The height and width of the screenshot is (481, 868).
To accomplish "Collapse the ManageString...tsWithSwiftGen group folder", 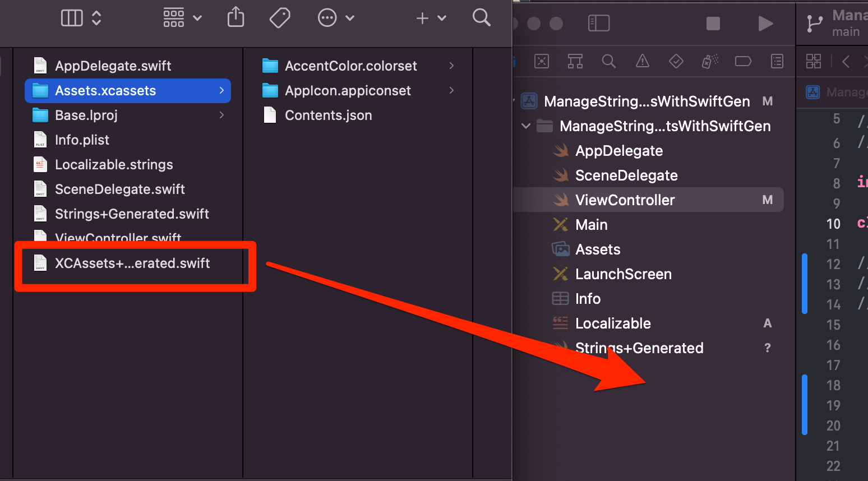I will [526, 126].
